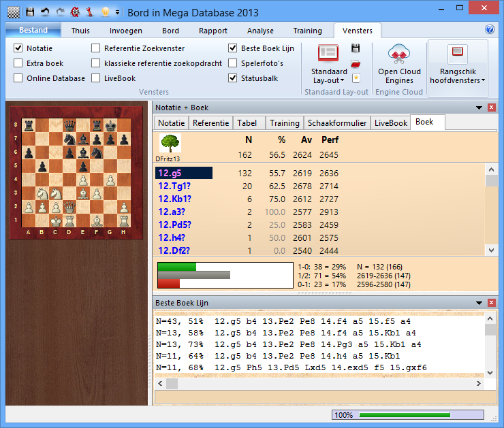Enable the Online Database checkbox

(18, 78)
